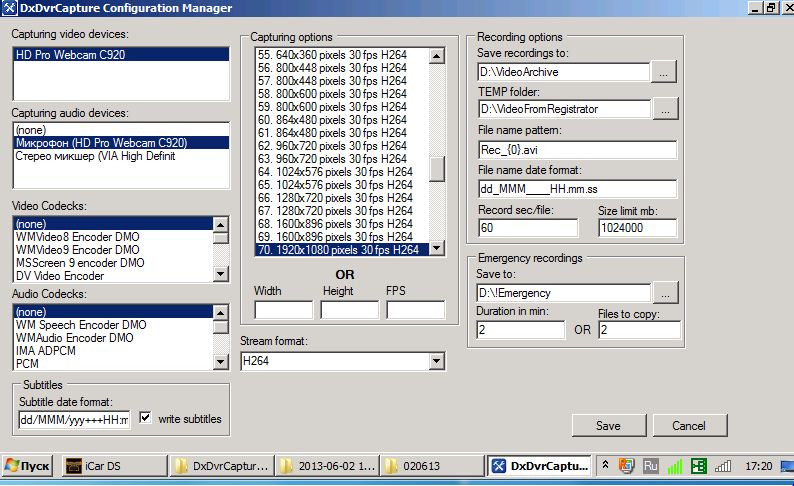Click scrollbar thumb in Capturing options list
The width and height of the screenshot is (794, 486).
click(x=436, y=169)
